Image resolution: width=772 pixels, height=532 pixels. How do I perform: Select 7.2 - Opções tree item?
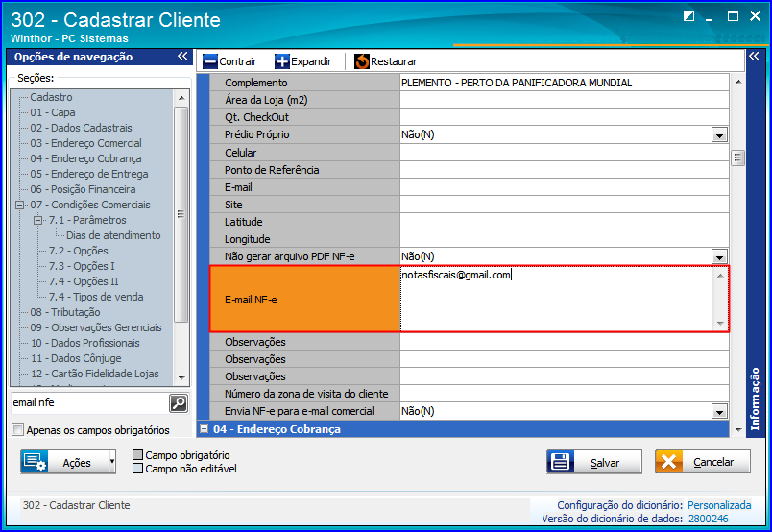(x=79, y=251)
